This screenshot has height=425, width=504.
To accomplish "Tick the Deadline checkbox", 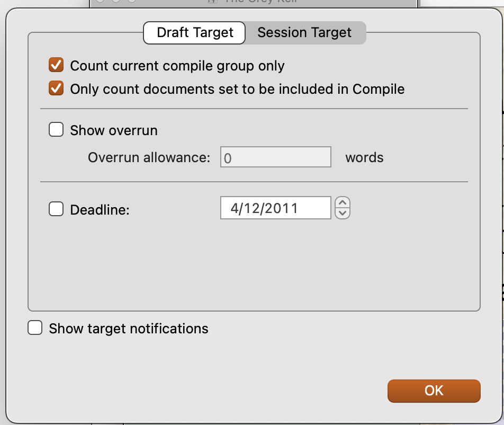I will [x=56, y=209].
